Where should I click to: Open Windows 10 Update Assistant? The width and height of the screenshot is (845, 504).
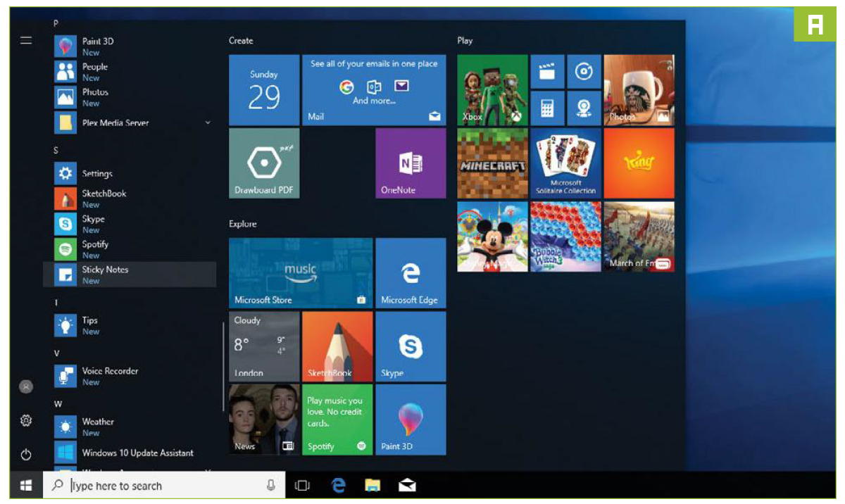pyautogui.click(x=130, y=452)
